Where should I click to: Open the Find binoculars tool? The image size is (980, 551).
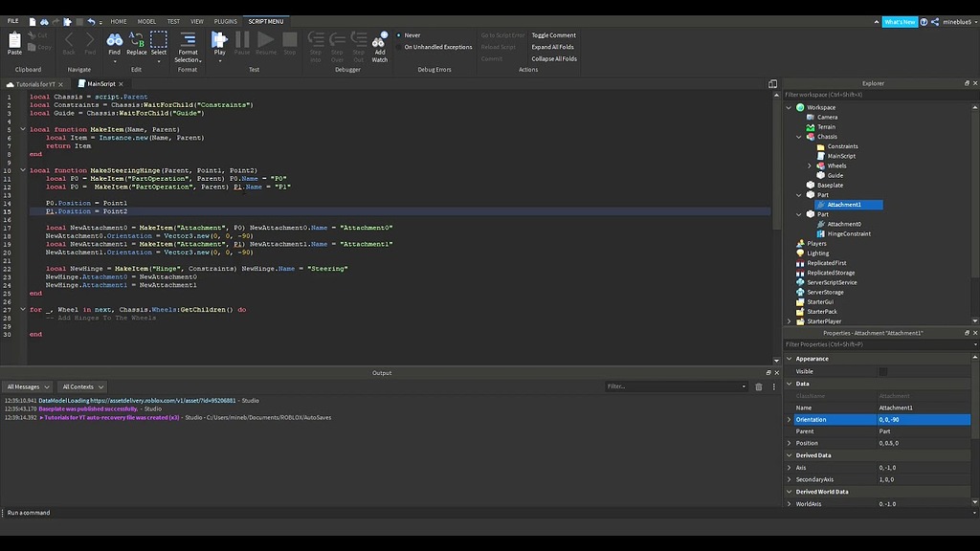coord(114,42)
